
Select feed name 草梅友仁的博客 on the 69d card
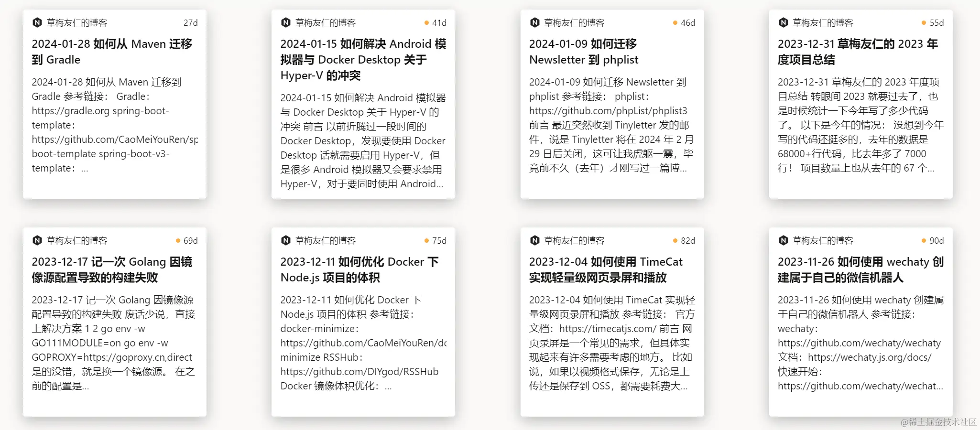77,241
